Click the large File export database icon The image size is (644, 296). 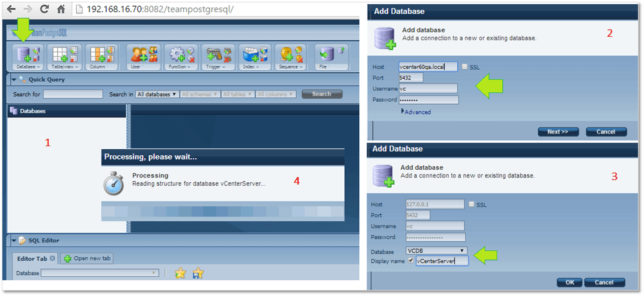[x=327, y=54]
